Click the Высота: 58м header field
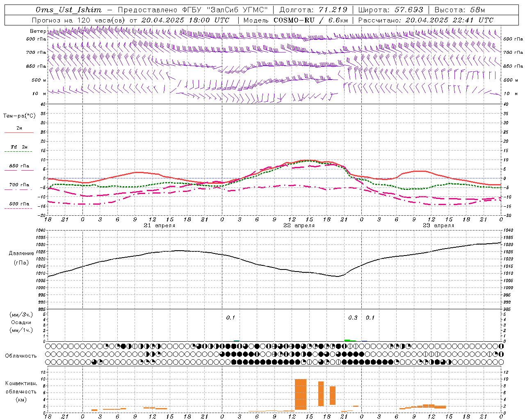525x420 pixels. [459, 10]
